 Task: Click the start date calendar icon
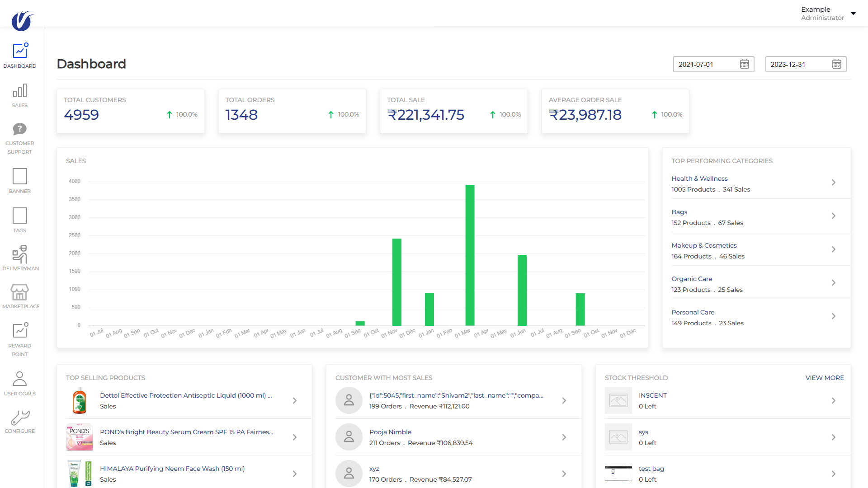tap(744, 64)
